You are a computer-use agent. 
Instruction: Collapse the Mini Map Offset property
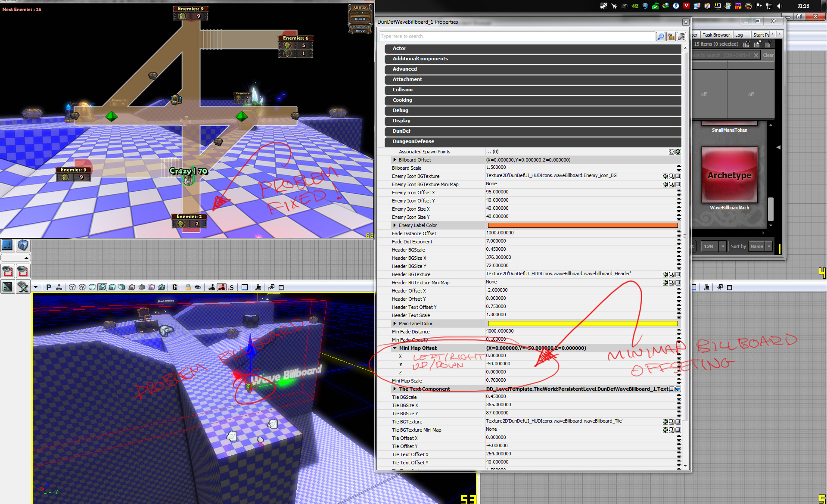(x=395, y=348)
